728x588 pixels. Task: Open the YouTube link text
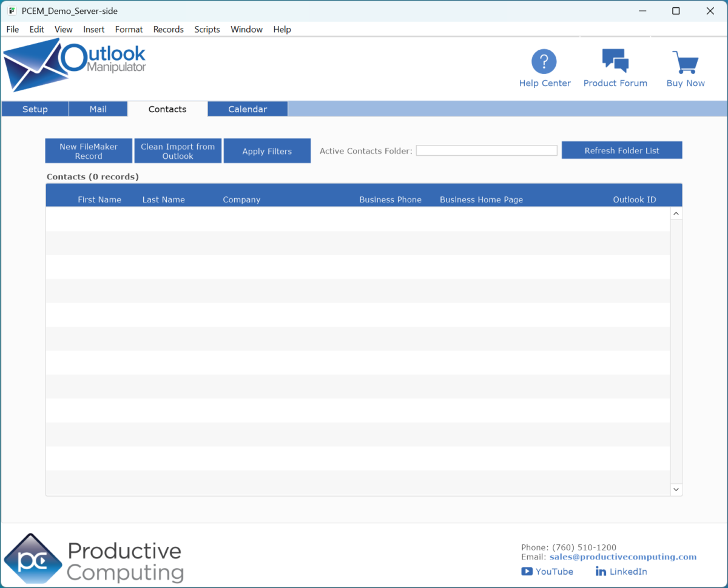pos(554,572)
